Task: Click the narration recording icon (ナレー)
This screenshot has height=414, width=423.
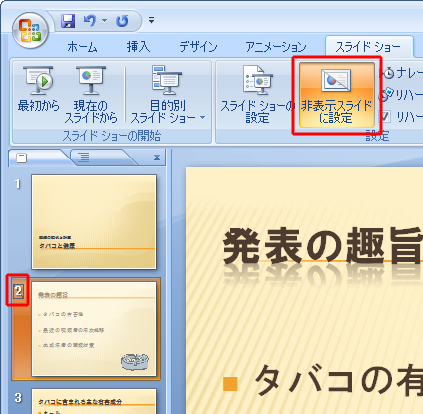Action: [x=389, y=73]
